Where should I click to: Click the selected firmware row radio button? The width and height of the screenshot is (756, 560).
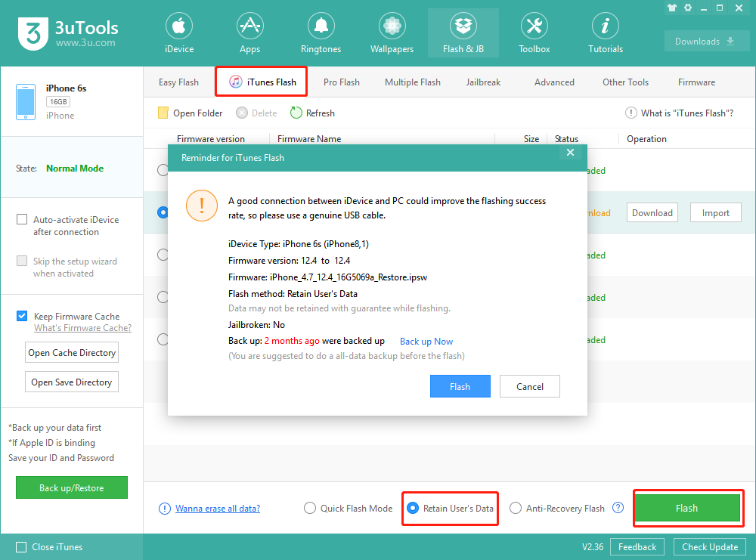click(163, 212)
